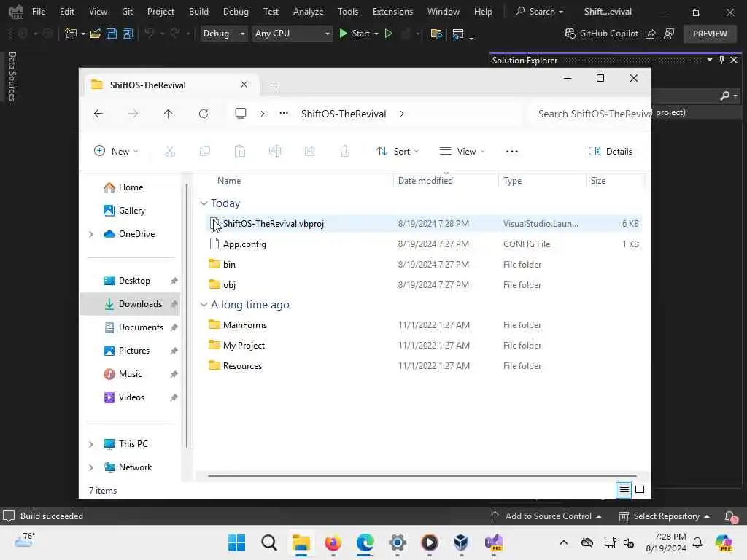Image resolution: width=747 pixels, height=560 pixels.
Task: Open the Git menu in Visual Studio
Action: [x=127, y=12]
